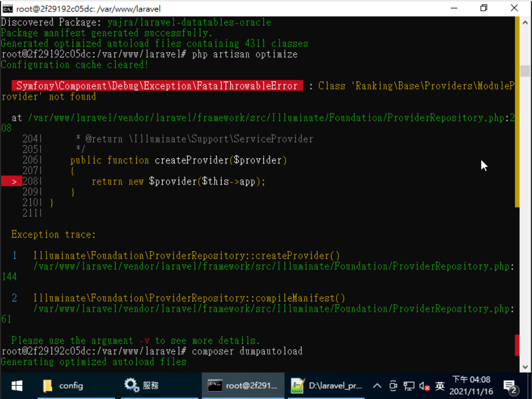
Task: Click the 'composer dumpautoload' command text
Action: (x=247, y=351)
